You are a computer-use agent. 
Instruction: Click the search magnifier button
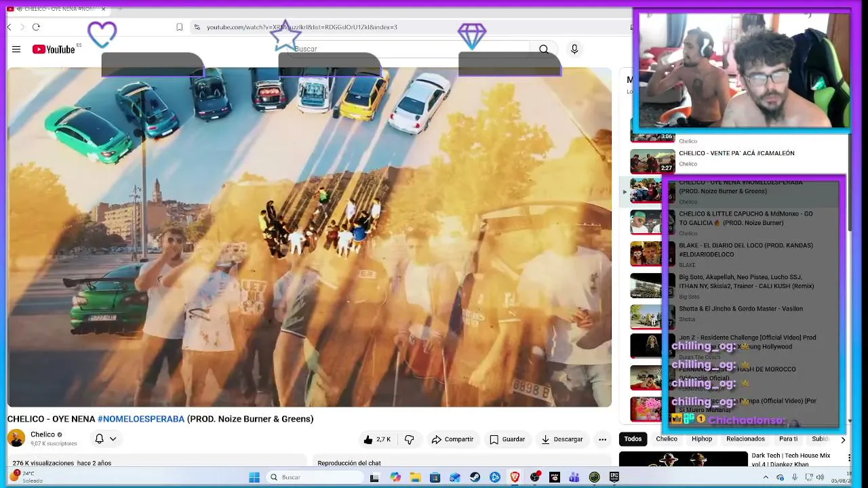point(544,49)
